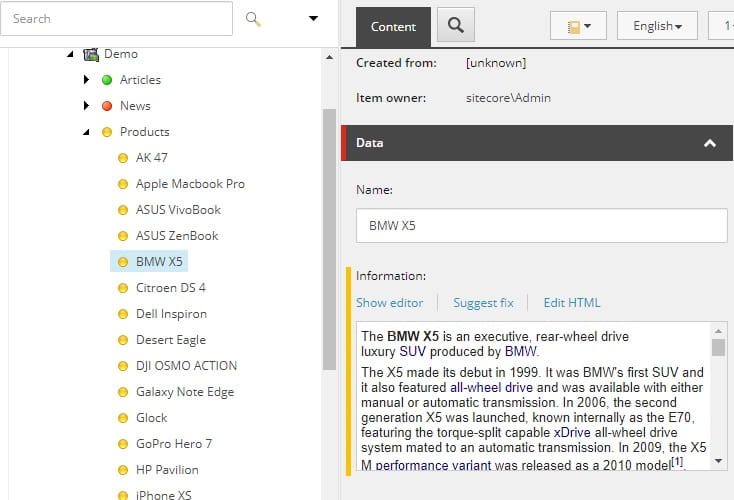Click the search magnifier icon beside the Search box
The width and height of the screenshot is (734, 500).
pos(253,19)
